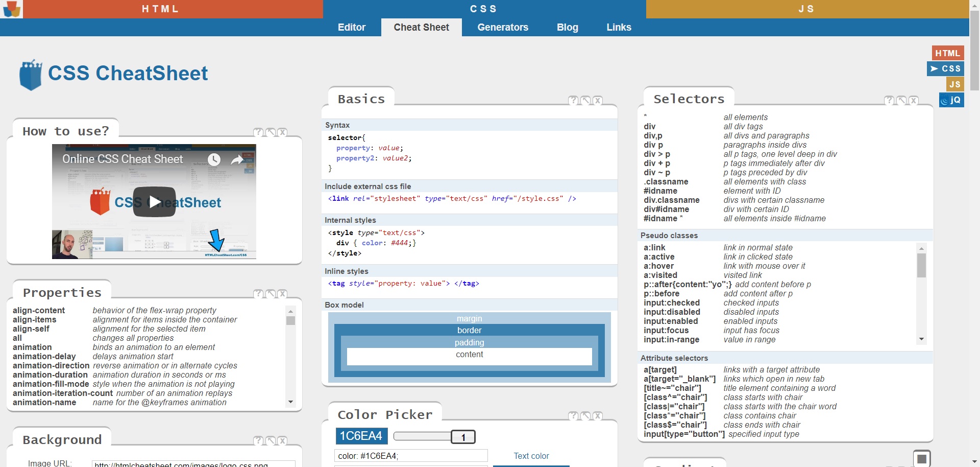Click the share arrow icon on video
This screenshot has height=467, width=980.
237,160
